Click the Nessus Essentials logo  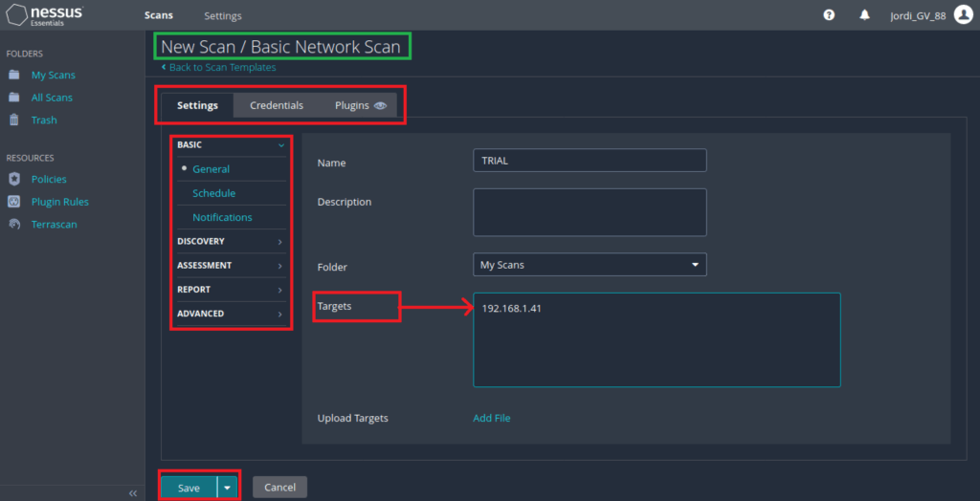(45, 15)
